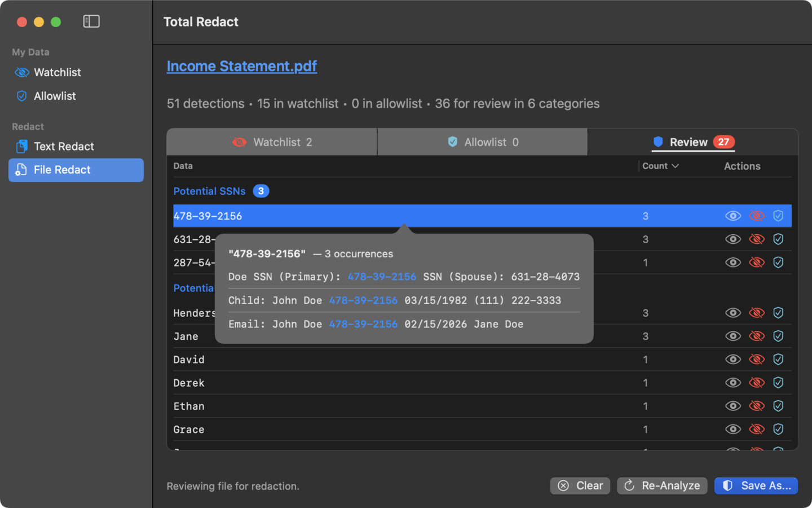Switch to the Allowlist 0 tab

pyautogui.click(x=483, y=142)
